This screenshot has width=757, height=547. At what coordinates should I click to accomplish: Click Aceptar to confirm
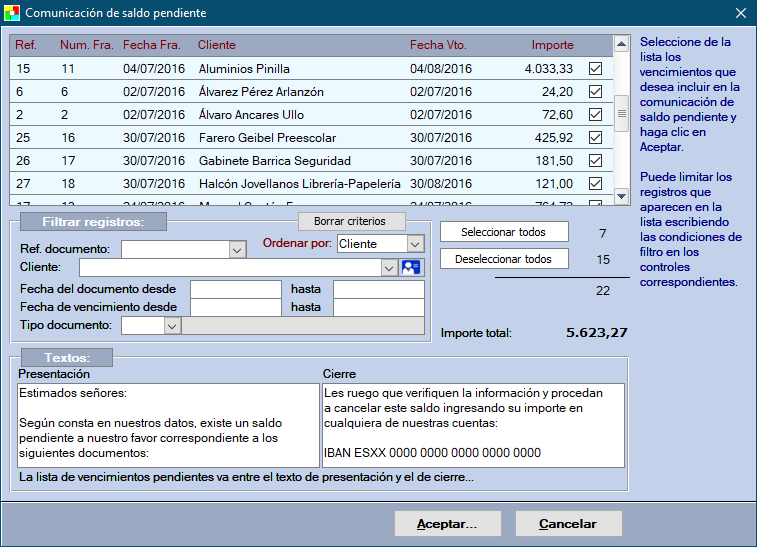tap(446, 524)
